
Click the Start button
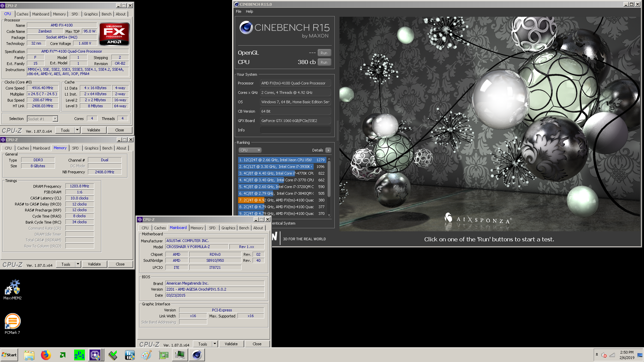(x=9, y=355)
